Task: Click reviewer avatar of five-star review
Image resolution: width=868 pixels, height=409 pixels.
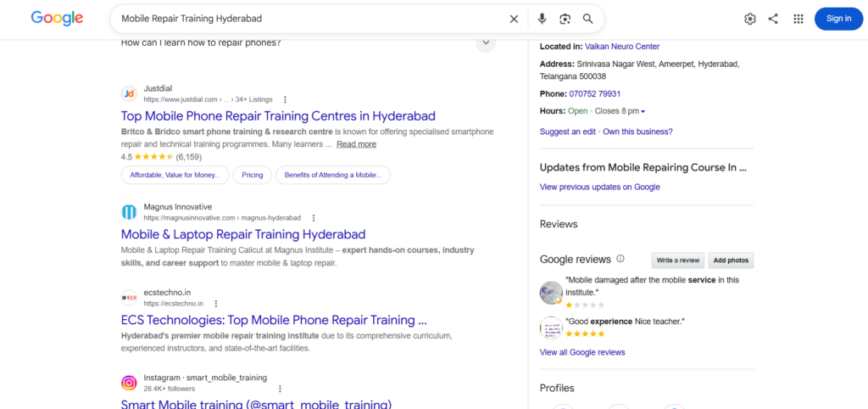Action: tap(551, 328)
